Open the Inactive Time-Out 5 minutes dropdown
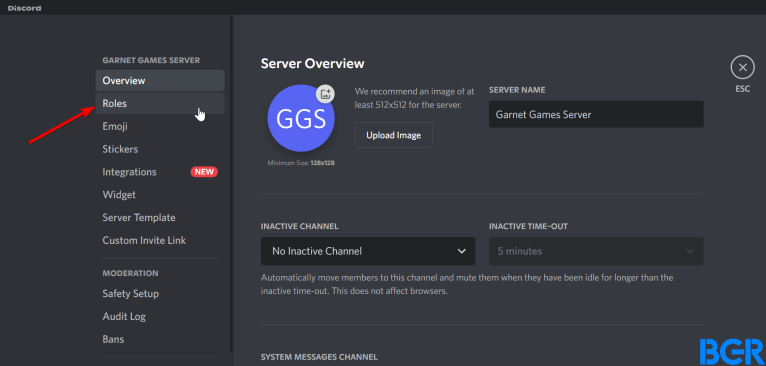This screenshot has height=366, width=766. pyautogui.click(x=596, y=251)
